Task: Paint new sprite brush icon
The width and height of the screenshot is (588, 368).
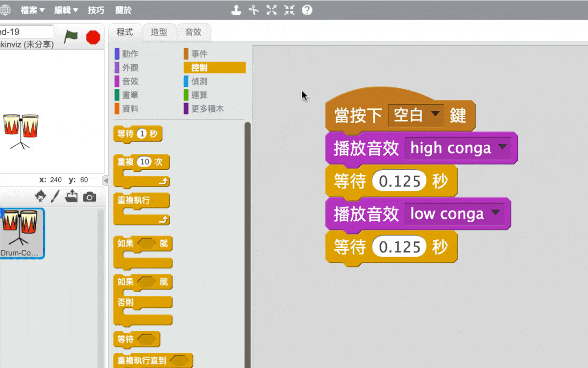Action: point(55,196)
